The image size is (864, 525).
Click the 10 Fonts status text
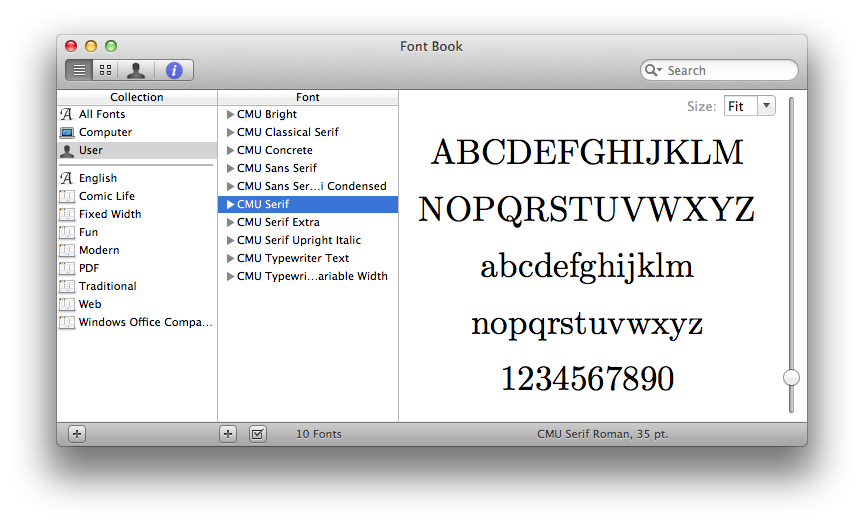click(x=318, y=434)
